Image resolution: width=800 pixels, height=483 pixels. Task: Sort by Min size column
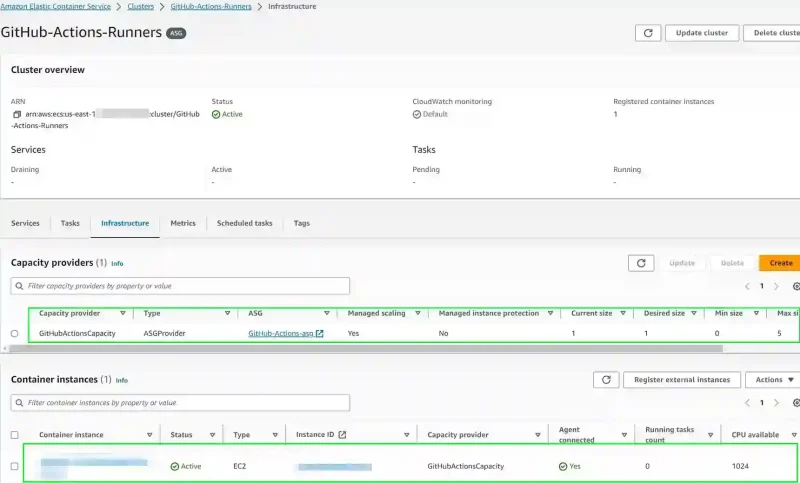[756, 313]
